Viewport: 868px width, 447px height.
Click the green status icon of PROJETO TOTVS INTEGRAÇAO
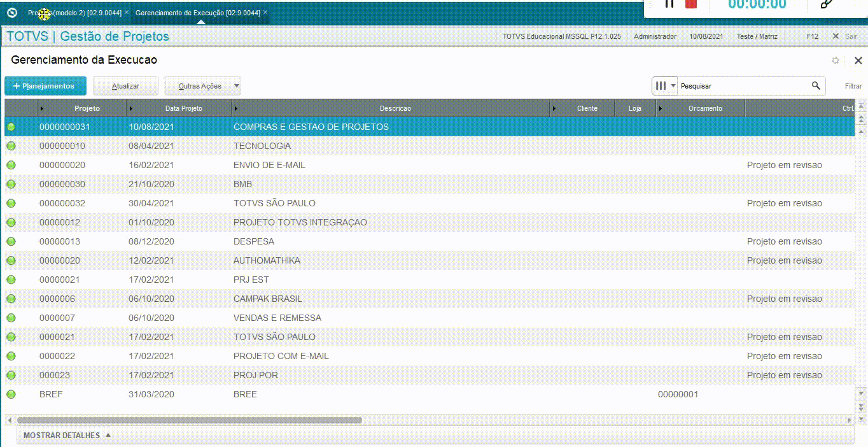11,222
